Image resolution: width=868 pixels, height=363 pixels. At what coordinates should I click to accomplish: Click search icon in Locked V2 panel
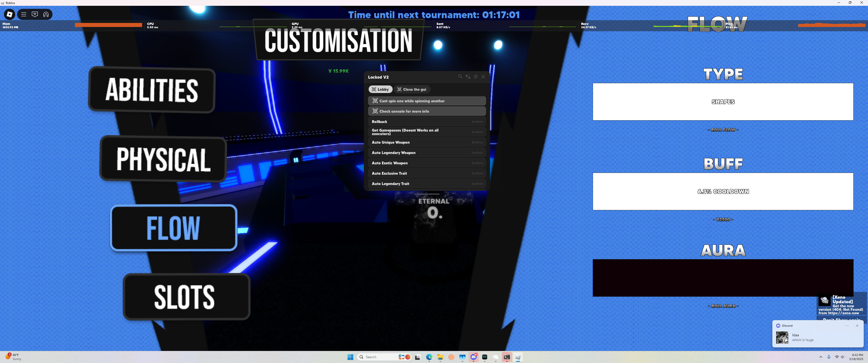pos(460,77)
